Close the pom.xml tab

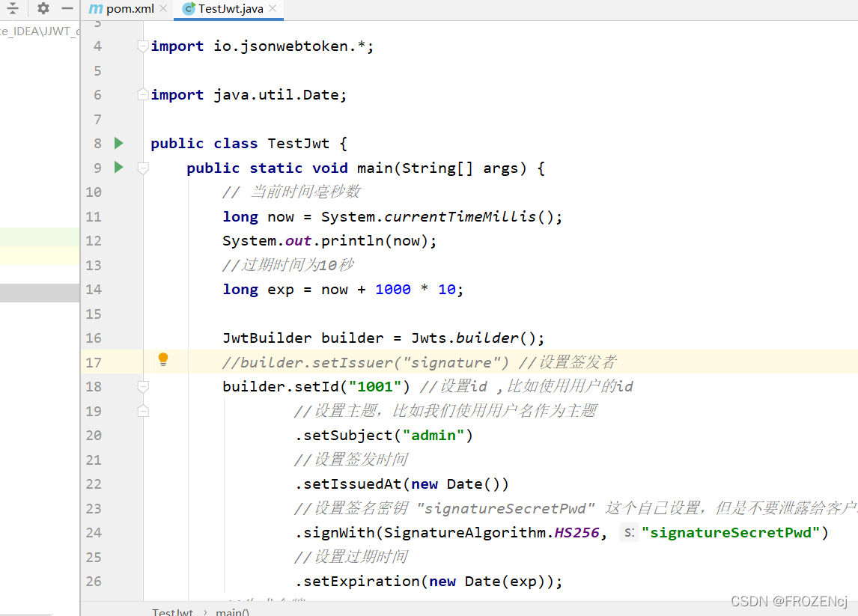point(163,9)
